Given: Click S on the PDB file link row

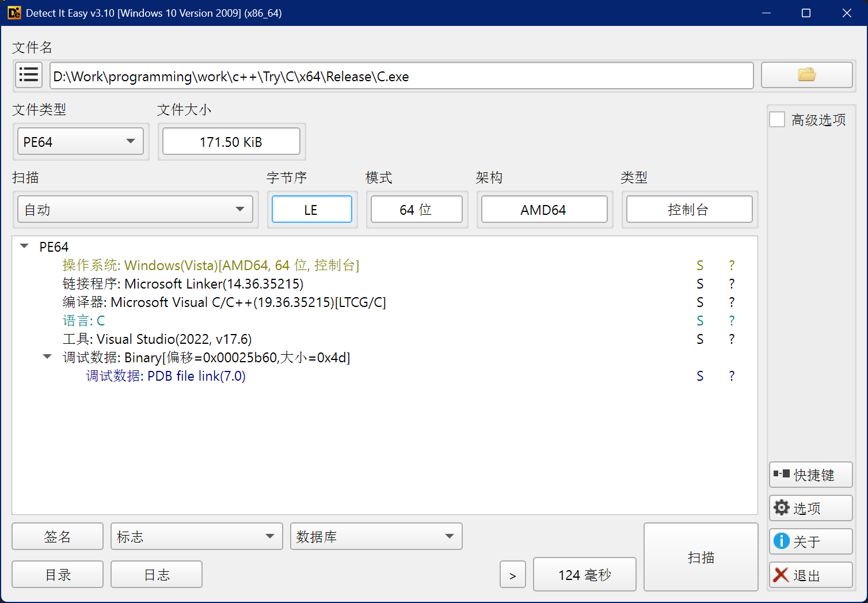Looking at the screenshot, I should [x=700, y=376].
